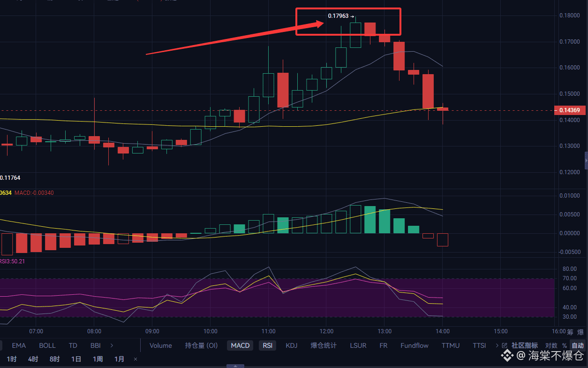Click the 70.00 RSI axis label

(569, 278)
